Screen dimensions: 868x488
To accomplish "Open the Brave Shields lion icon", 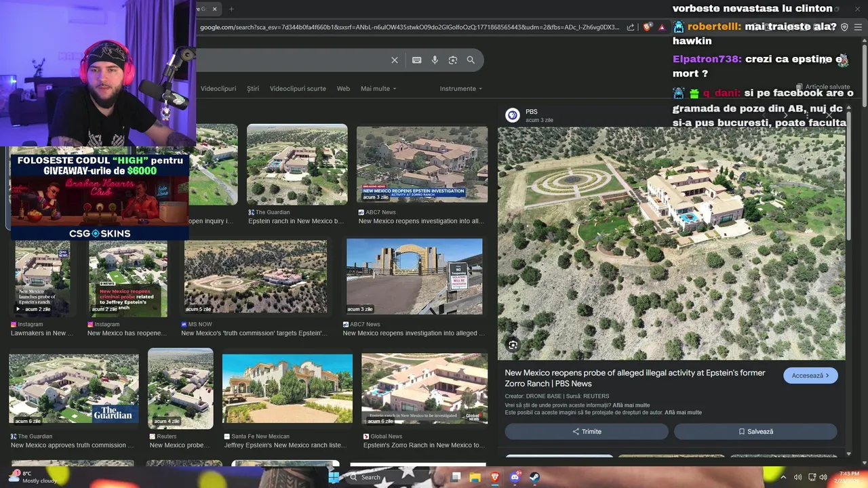I will [648, 27].
